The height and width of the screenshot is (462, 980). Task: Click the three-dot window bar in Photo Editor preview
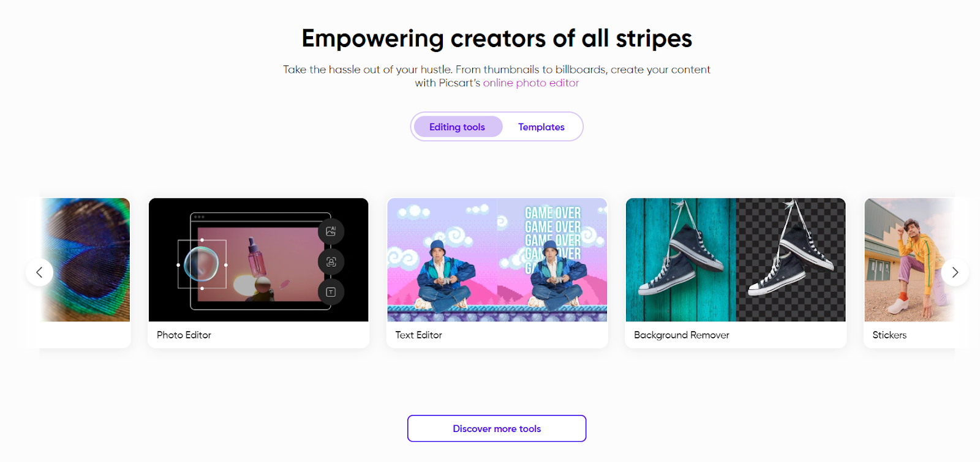pos(199,217)
